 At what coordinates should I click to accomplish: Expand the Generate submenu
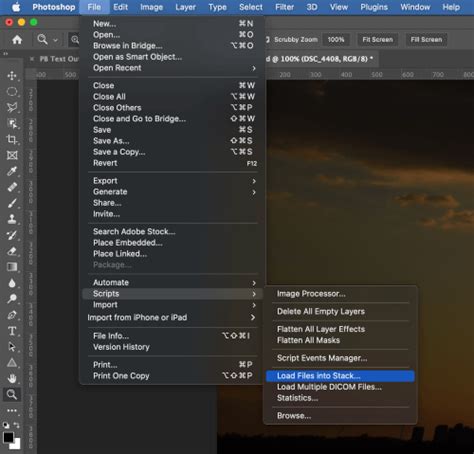173,192
